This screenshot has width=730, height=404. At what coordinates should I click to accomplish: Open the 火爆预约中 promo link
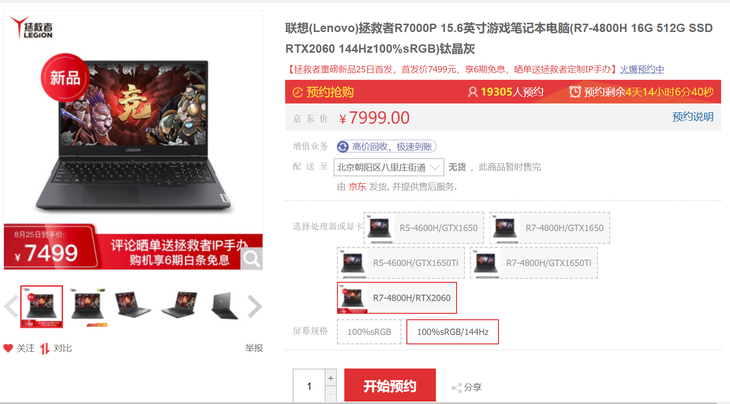642,69
